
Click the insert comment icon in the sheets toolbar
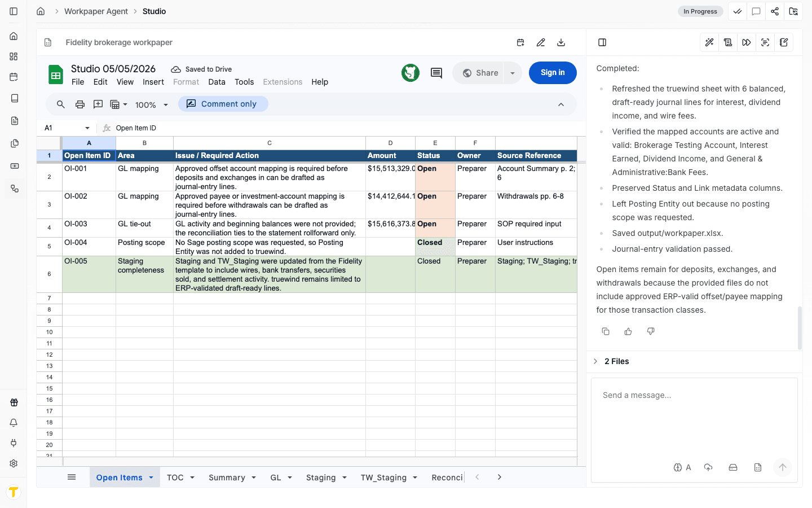point(98,104)
